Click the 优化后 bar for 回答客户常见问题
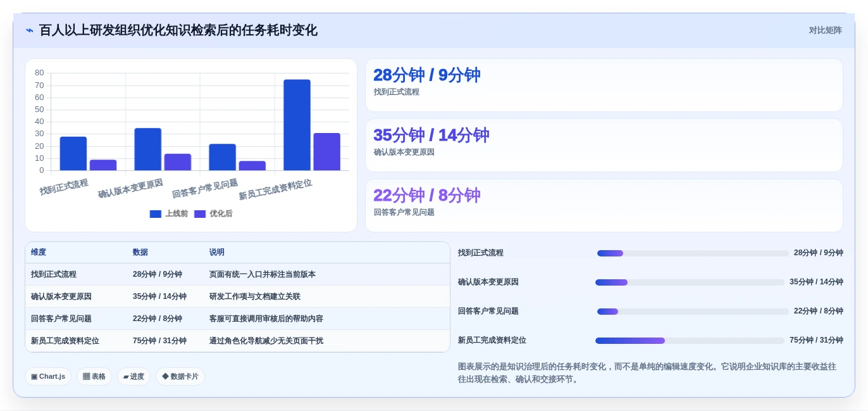The width and height of the screenshot is (868, 411). pyautogui.click(x=252, y=166)
